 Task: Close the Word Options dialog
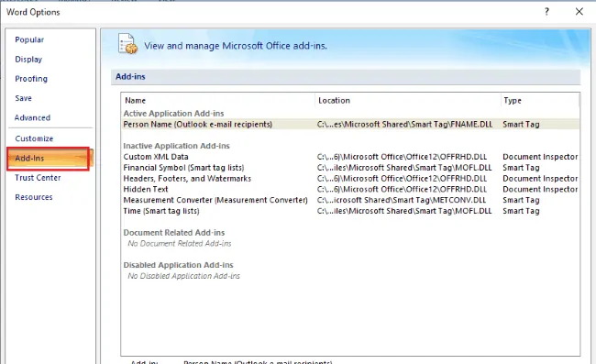click(579, 12)
